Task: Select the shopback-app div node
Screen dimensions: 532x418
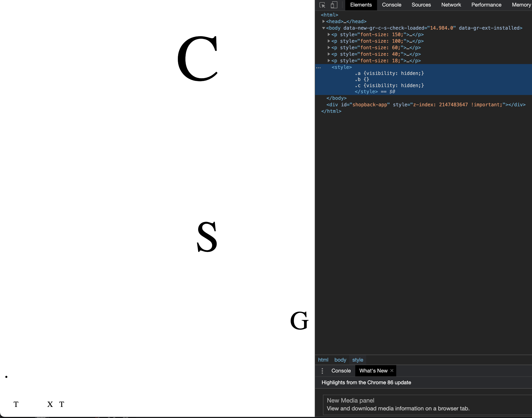Action: (x=426, y=105)
